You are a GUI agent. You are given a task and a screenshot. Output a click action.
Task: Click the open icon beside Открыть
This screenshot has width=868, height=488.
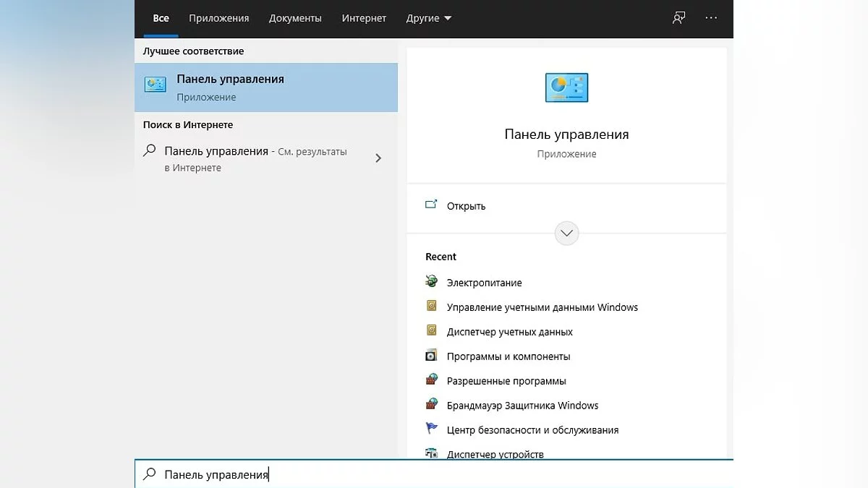click(431, 205)
